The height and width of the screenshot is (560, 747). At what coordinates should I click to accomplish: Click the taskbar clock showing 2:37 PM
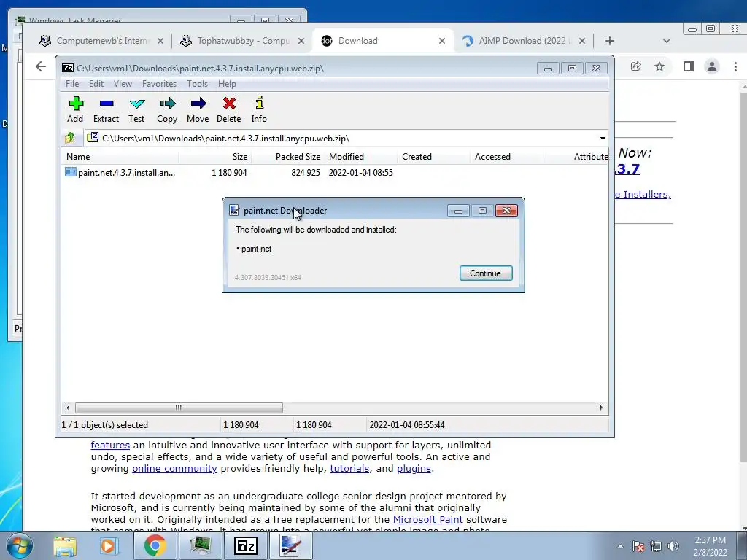click(710, 546)
